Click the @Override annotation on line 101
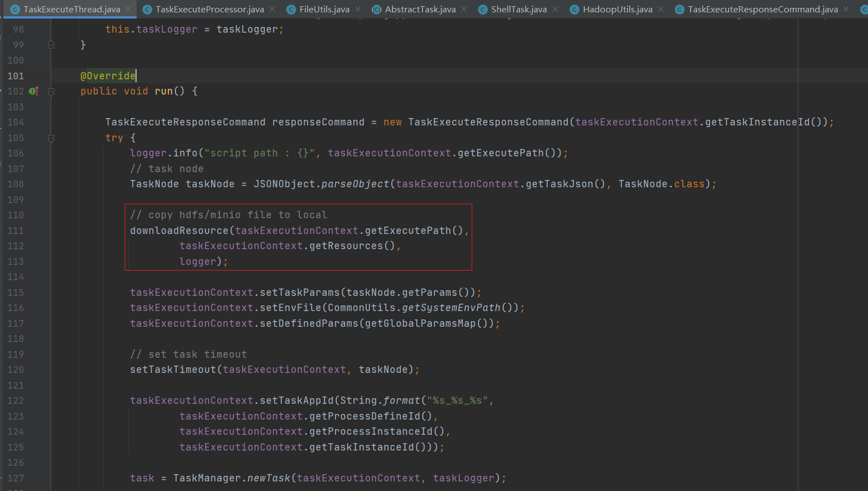This screenshot has width=868, height=491. tap(108, 76)
